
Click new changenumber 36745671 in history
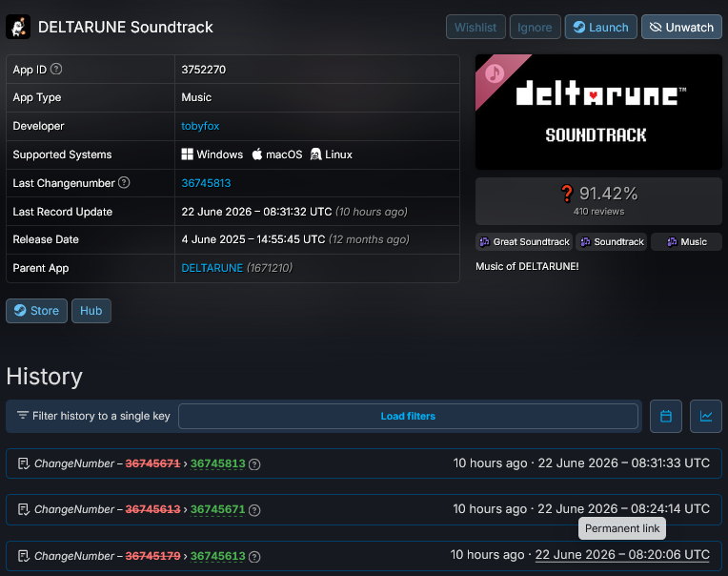coord(218,509)
